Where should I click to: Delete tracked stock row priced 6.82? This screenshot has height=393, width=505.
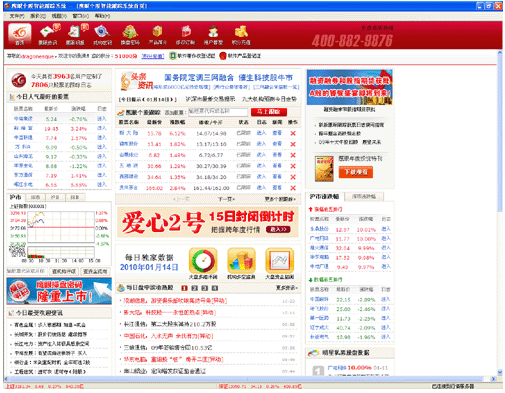point(293,155)
